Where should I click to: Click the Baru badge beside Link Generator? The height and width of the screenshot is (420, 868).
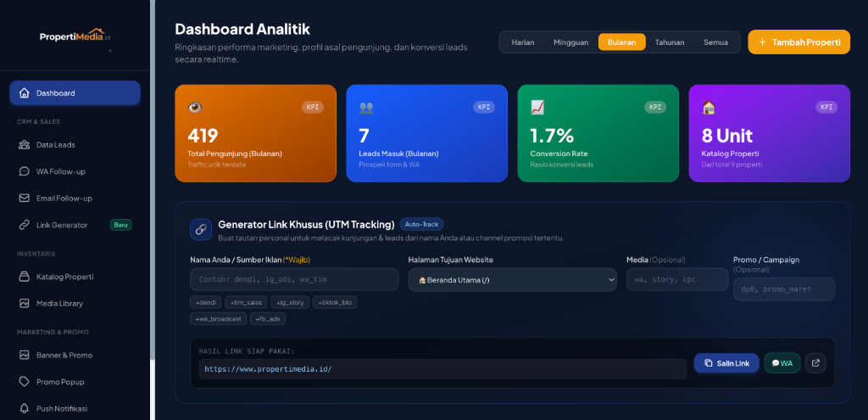point(120,225)
